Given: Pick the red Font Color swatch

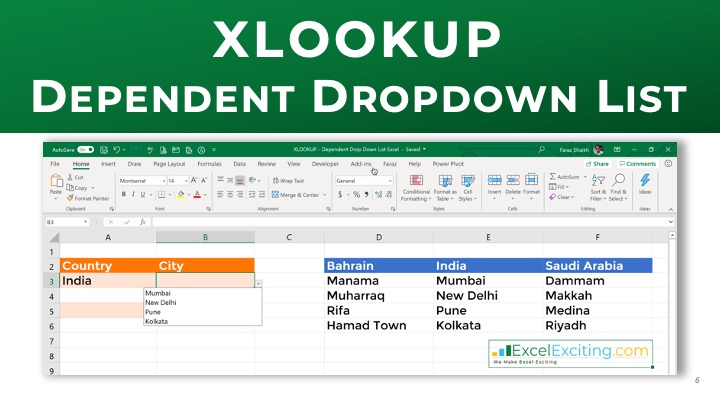Looking at the screenshot, I should [197, 195].
